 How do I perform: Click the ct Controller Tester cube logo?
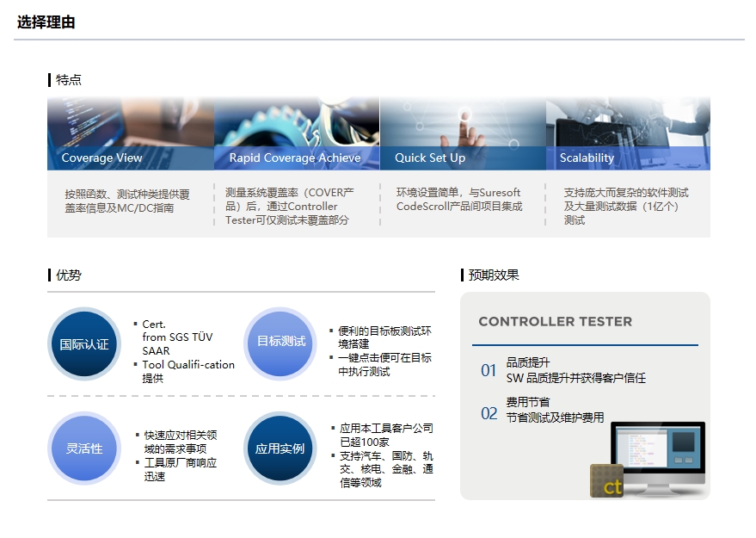607,480
